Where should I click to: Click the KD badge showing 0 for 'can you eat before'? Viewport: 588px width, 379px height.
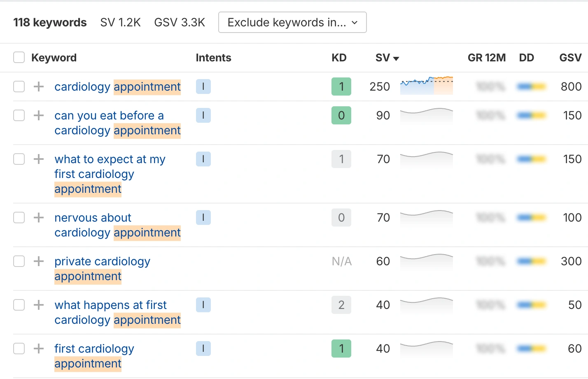[x=341, y=115]
